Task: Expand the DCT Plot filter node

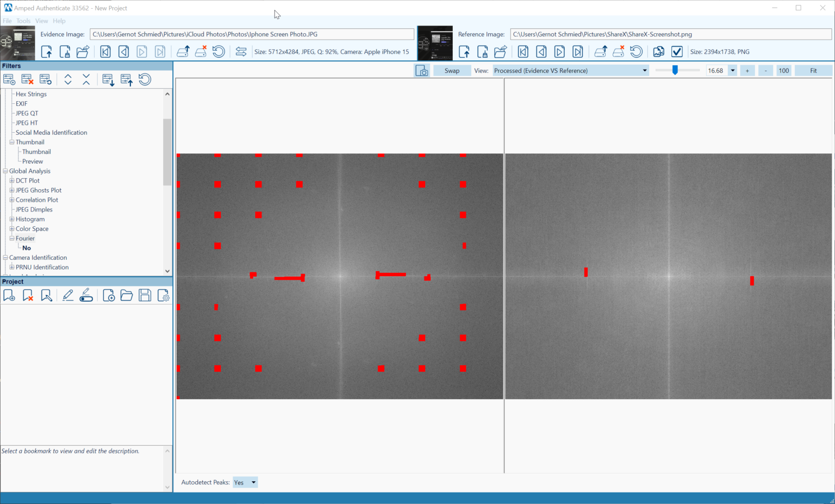Action: coord(11,180)
